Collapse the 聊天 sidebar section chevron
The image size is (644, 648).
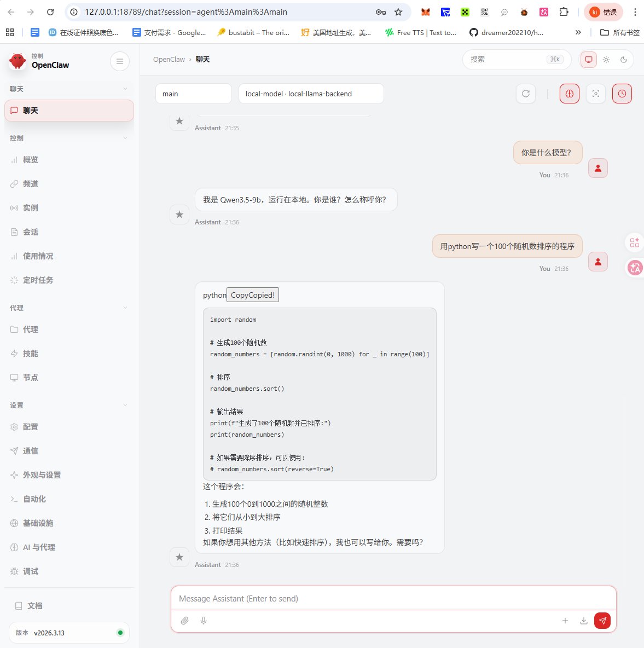point(125,89)
